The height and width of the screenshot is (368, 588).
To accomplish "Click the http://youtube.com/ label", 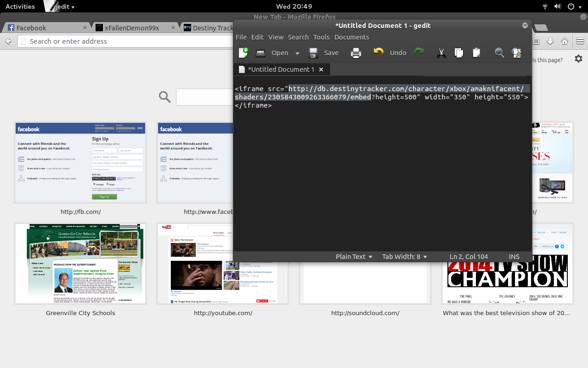I will 223,313.
